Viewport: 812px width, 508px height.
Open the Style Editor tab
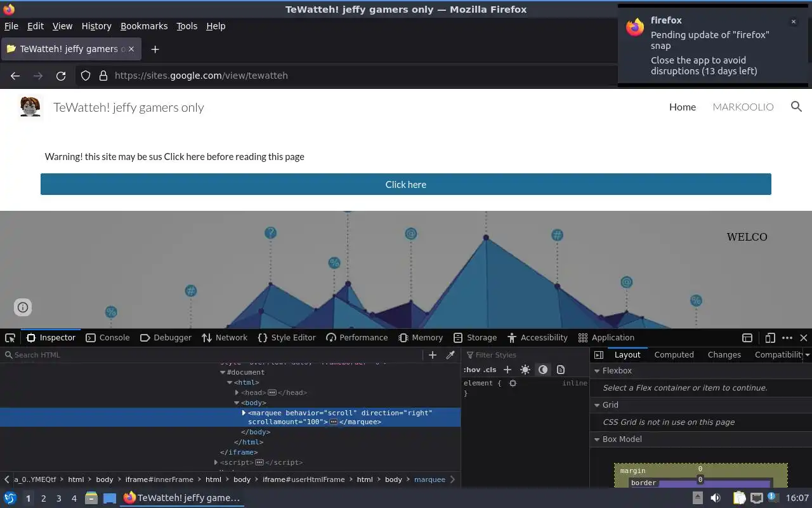click(x=287, y=338)
